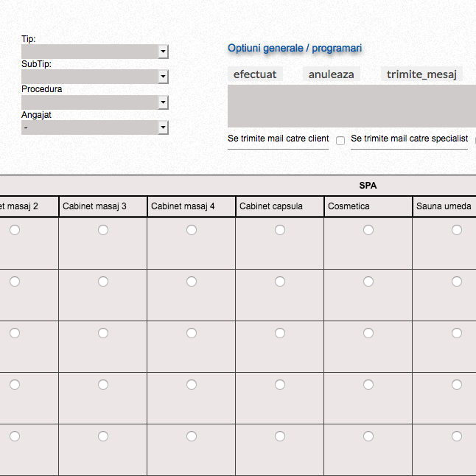Screen dimensions: 476x476
Task: Pick fifth row radio under Cosmetica
Action: pyautogui.click(x=368, y=436)
